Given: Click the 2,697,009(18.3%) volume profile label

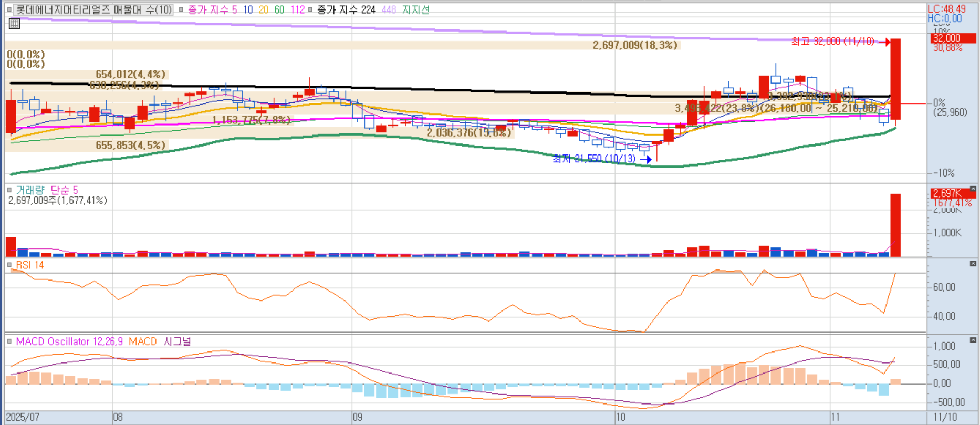Looking at the screenshot, I should click(x=635, y=45).
